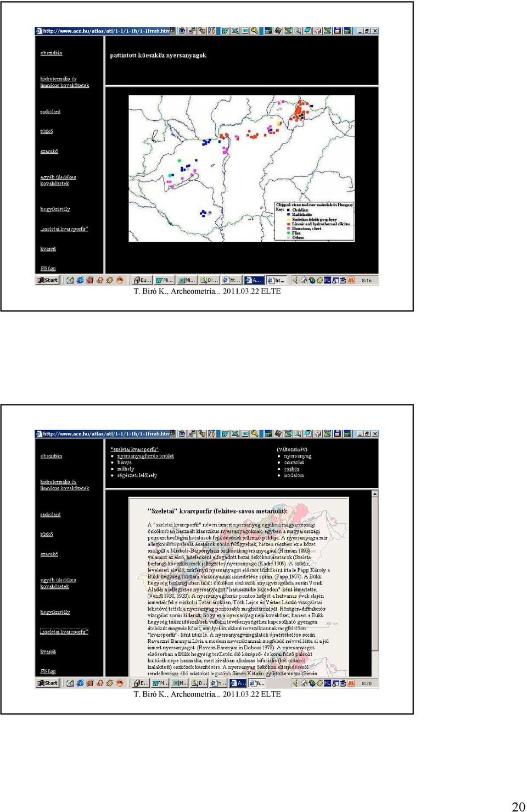The image size is (527, 812).
Task: Open the bánya entry in Szeletai window
Action: click(x=124, y=463)
